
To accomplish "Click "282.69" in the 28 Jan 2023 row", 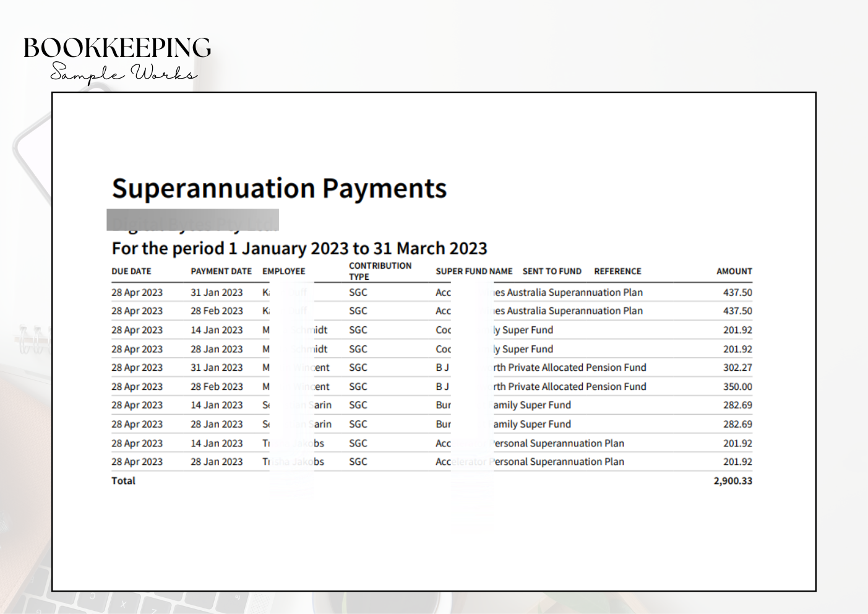I will point(738,425).
